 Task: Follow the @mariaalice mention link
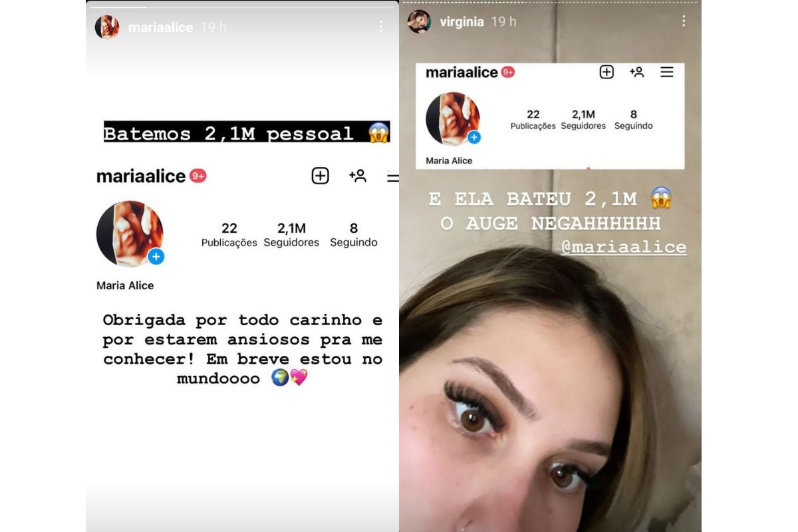[x=624, y=247]
